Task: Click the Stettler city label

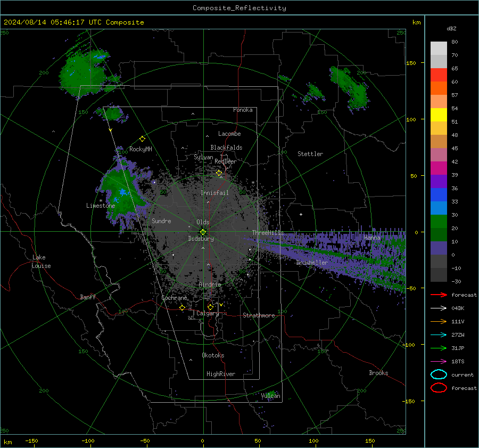Action: [310, 154]
